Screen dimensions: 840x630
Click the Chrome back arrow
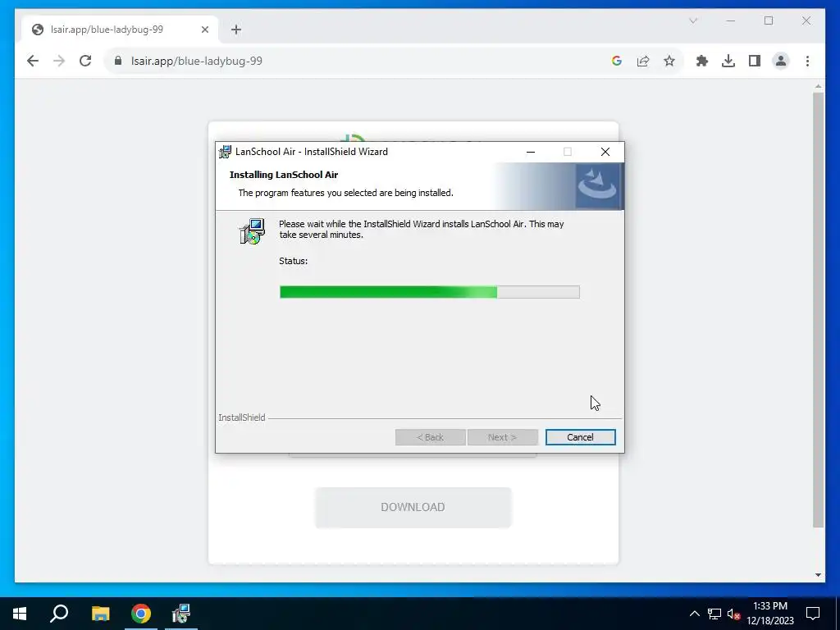coord(33,61)
